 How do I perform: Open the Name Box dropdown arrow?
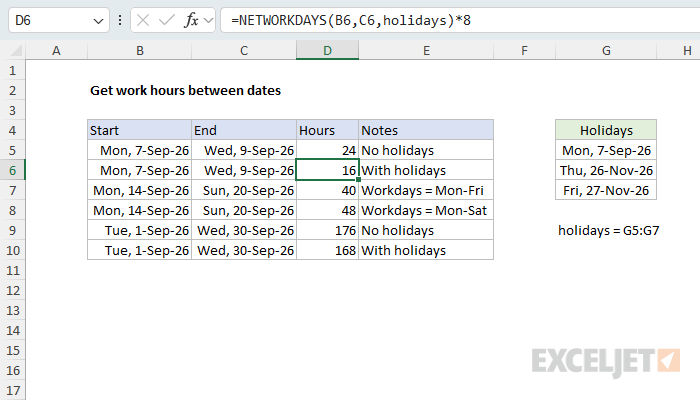pyautogui.click(x=98, y=21)
